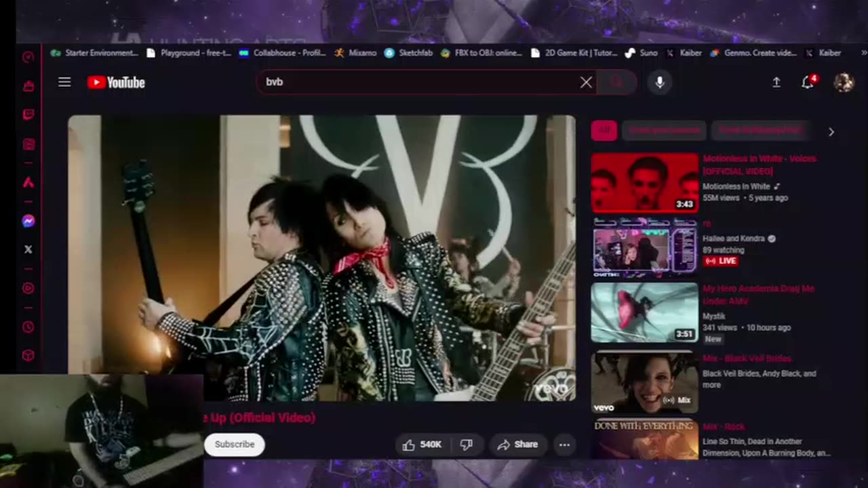Open Sketchfab bookmark
Image resolution: width=868 pixels, height=488 pixels.
click(408, 53)
